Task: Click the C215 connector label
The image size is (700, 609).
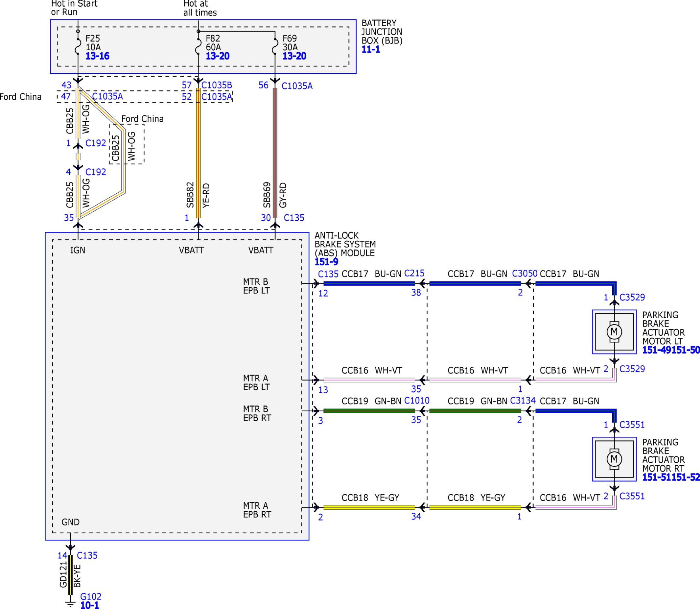Action: point(414,273)
